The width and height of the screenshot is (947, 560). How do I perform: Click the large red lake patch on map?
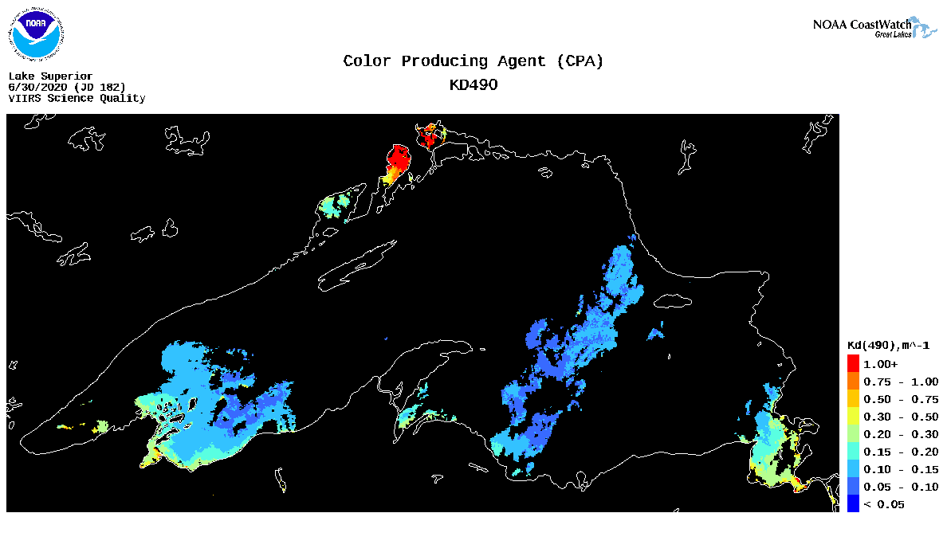pyautogui.click(x=398, y=159)
